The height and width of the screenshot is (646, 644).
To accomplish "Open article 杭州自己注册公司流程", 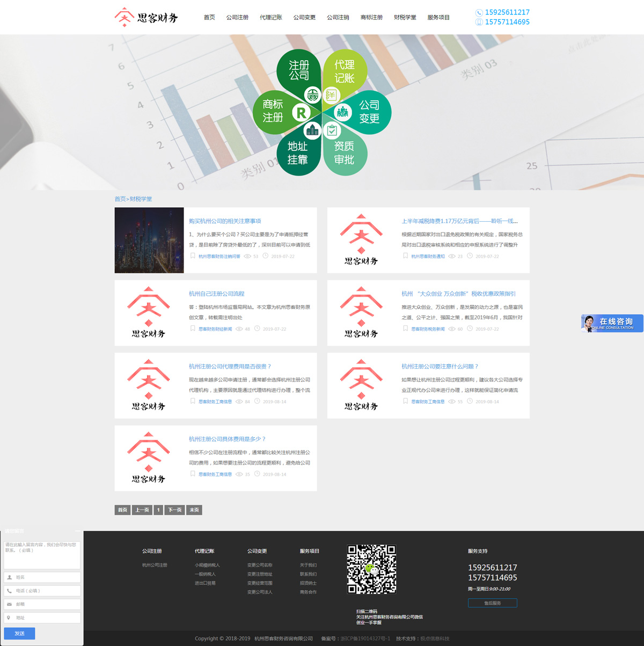I will point(216,294).
